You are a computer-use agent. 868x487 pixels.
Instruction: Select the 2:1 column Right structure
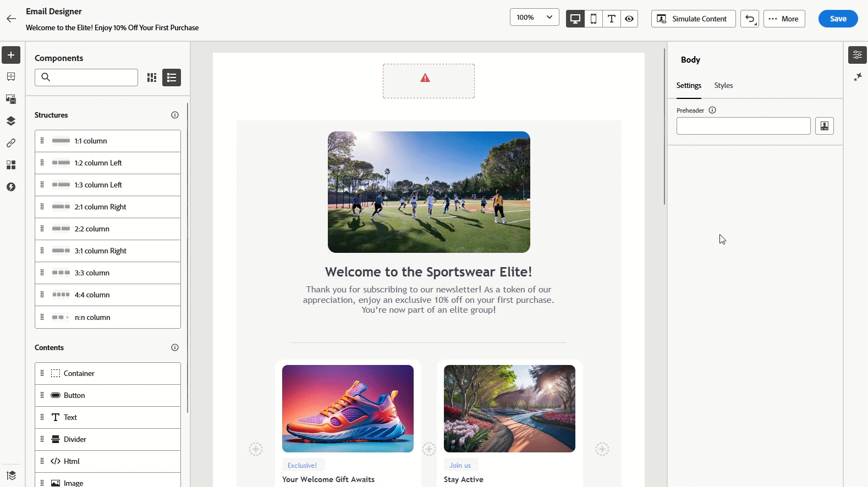pos(108,207)
